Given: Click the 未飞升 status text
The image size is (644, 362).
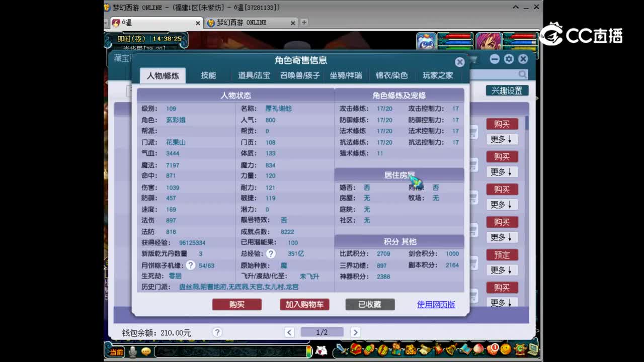Looking at the screenshot, I should coord(309,277).
